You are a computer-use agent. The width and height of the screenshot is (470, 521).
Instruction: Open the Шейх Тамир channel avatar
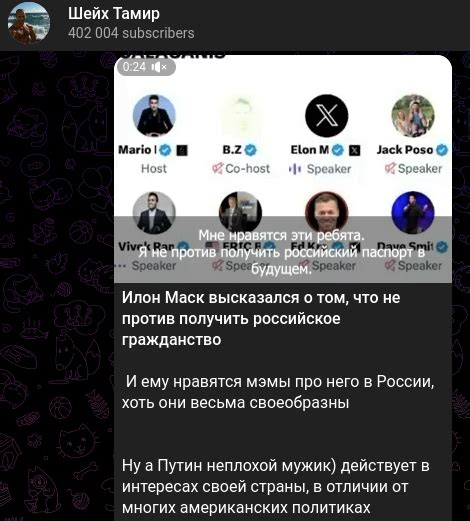click(29, 23)
